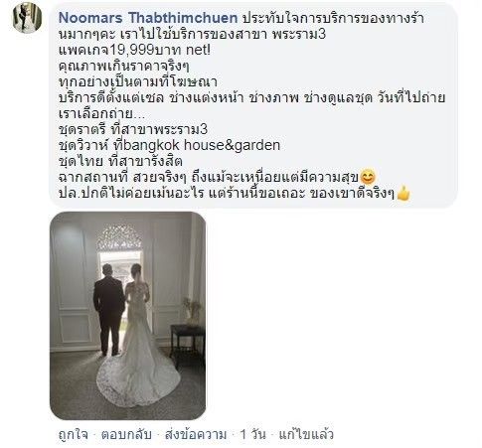This screenshot has height=448, width=482.
Task: Click the smiling face emoji
Action: (367, 177)
